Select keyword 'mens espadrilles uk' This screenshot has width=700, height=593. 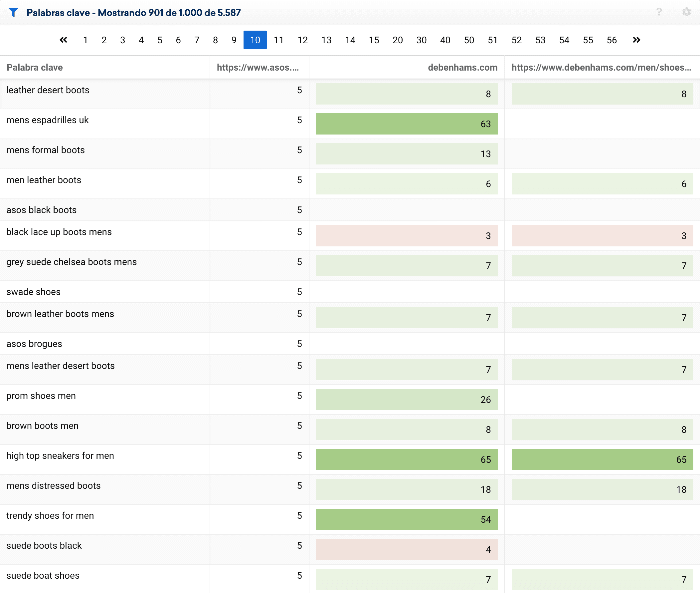(47, 120)
